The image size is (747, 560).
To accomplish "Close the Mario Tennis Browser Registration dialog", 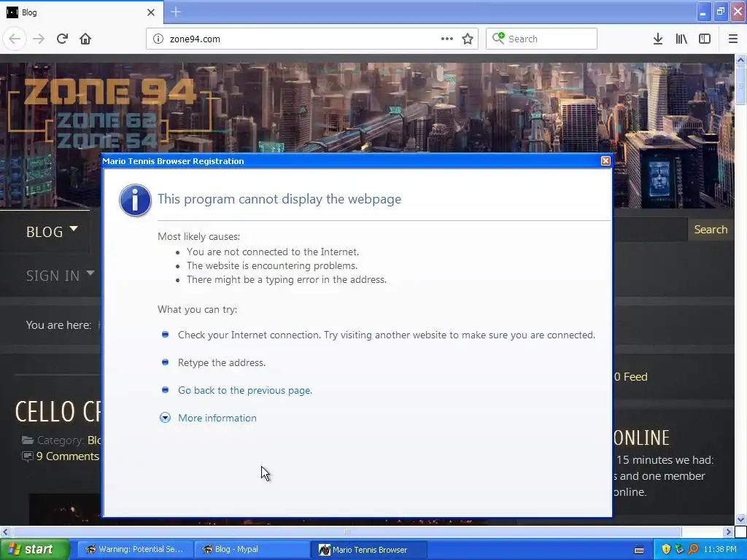I will click(605, 161).
